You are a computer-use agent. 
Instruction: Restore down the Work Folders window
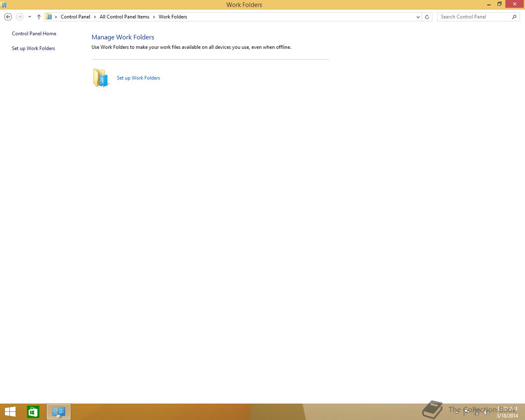[x=500, y=5]
